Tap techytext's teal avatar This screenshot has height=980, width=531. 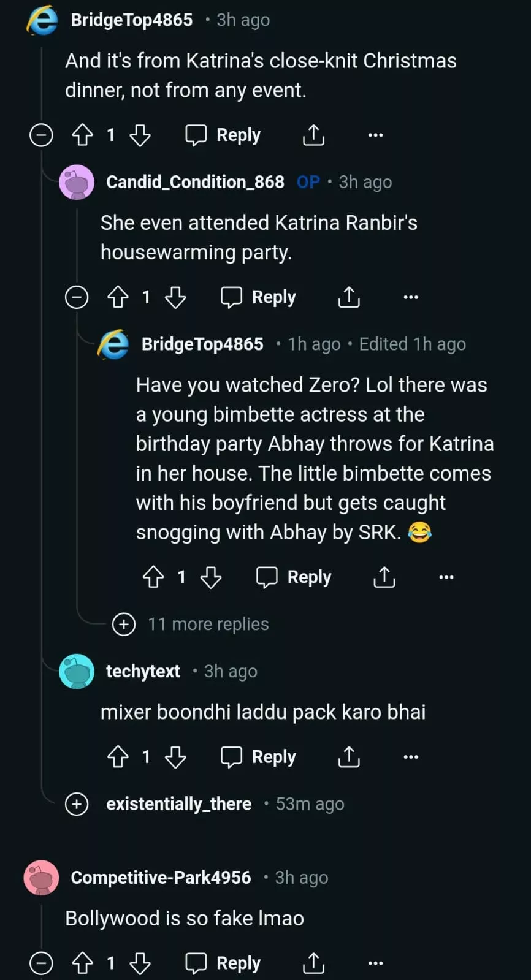[77, 672]
